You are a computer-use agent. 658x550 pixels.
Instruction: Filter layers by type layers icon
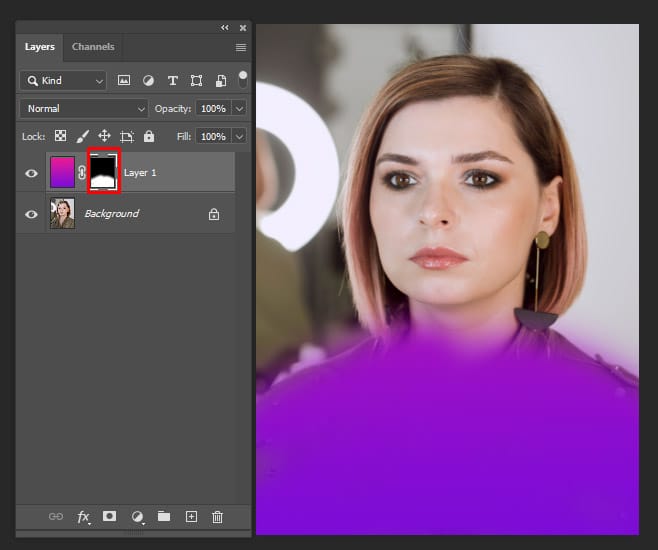pos(172,81)
